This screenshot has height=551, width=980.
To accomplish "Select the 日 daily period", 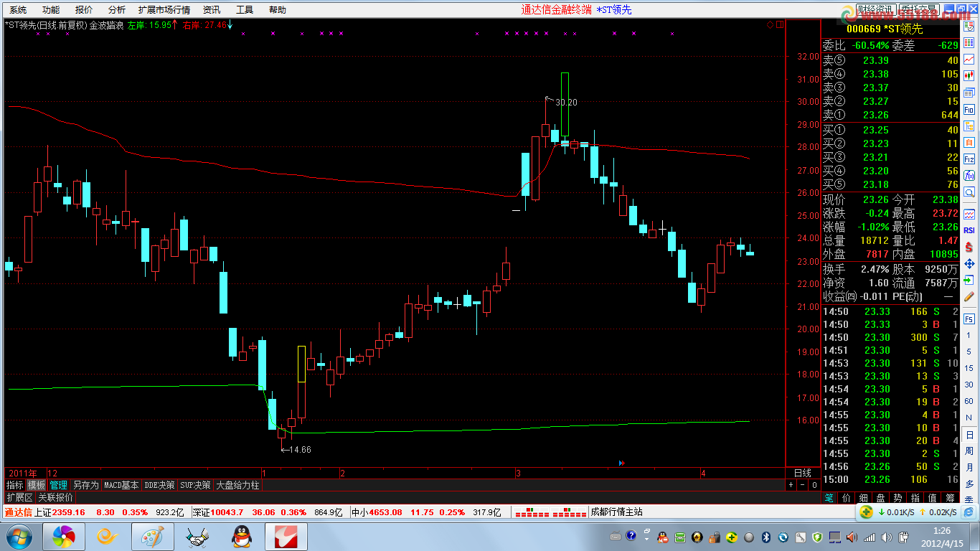I will coord(969,434).
